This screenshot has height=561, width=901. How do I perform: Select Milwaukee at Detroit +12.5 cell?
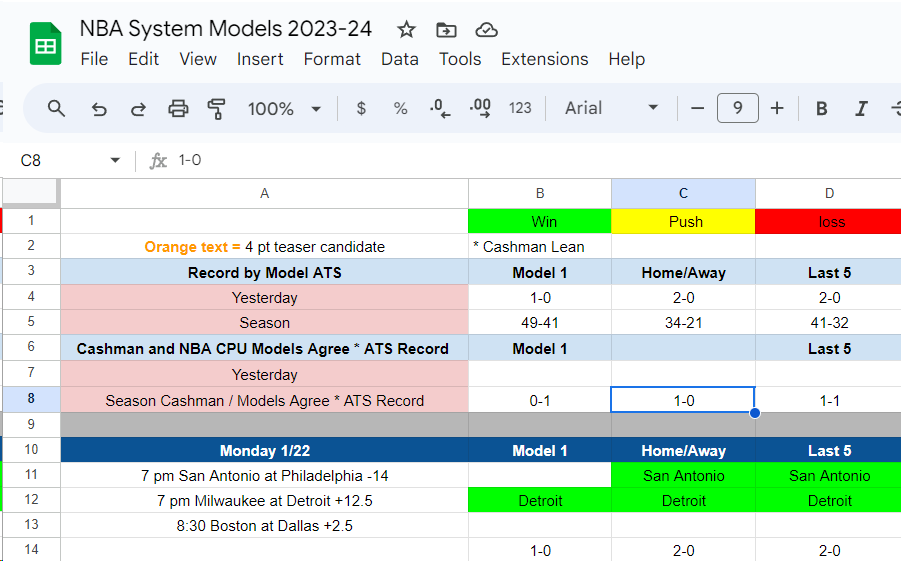tap(264, 501)
